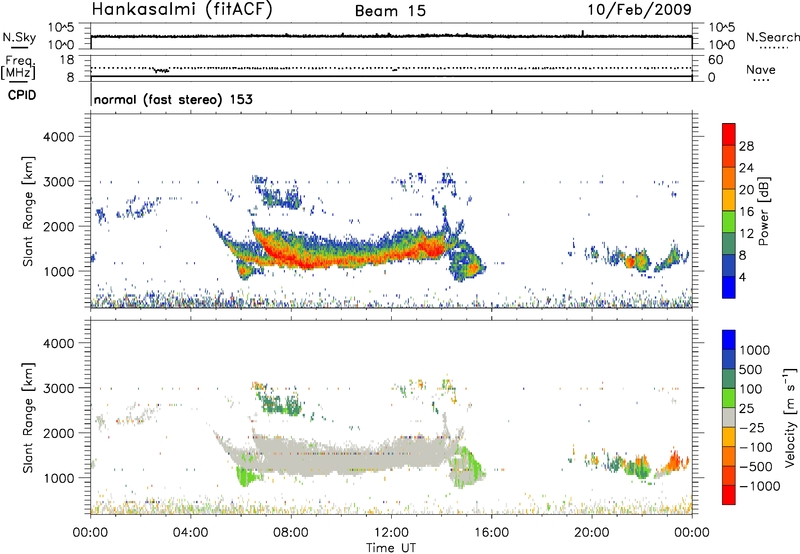Viewport: 800px width, 554px height.
Task: Click the 'Slant Range [km]' label of velocity panel
Action: 29,418
